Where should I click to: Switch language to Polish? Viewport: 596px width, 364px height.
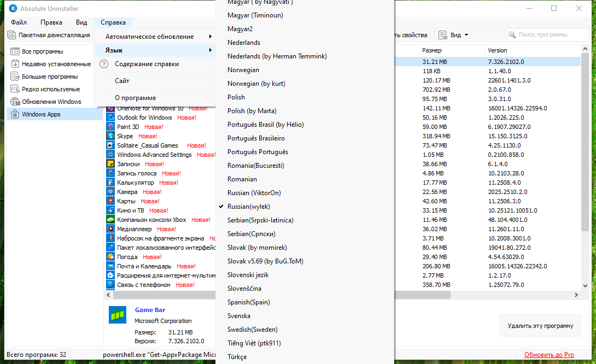tap(236, 97)
